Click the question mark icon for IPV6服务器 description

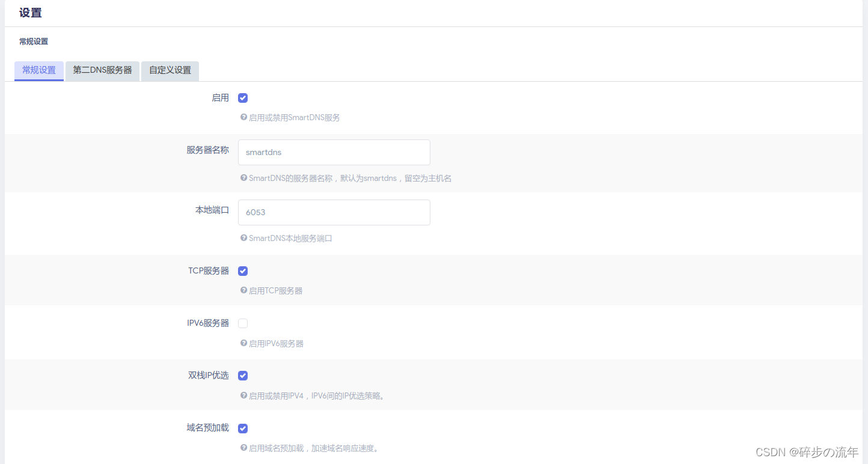[x=243, y=343]
